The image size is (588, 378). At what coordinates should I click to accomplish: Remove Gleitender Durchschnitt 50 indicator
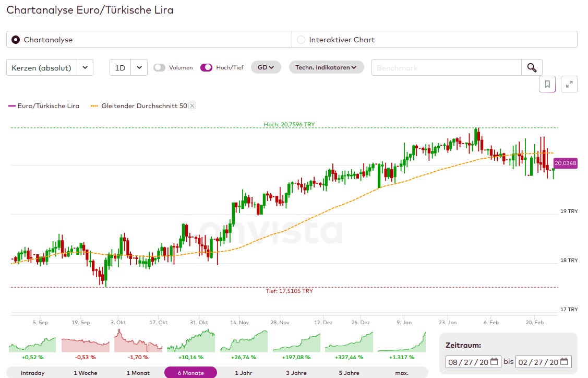[192, 106]
